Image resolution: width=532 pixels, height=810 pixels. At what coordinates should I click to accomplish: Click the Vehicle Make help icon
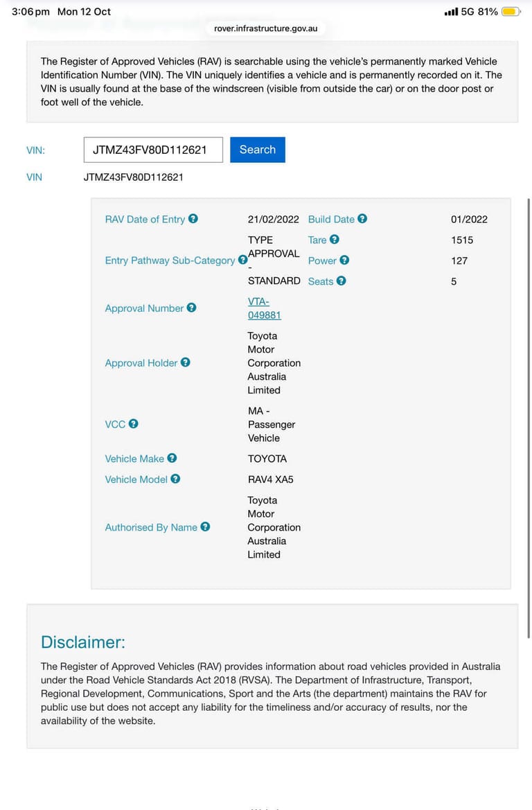coord(172,458)
